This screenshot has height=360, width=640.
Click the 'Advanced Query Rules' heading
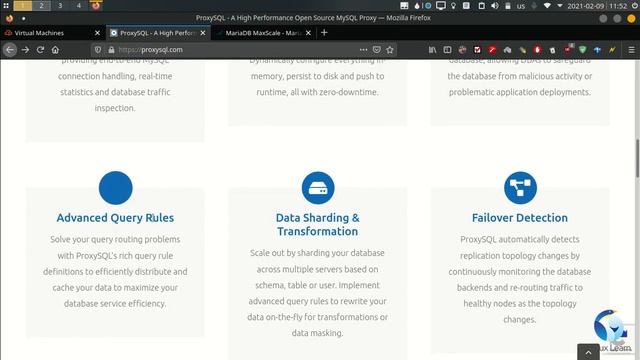tap(115, 218)
